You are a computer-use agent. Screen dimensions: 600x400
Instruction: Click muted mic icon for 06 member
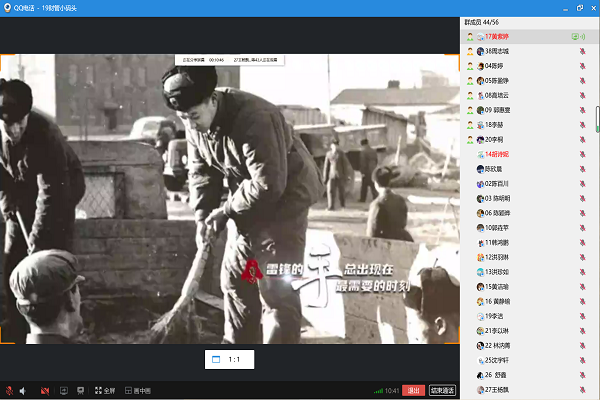(x=582, y=213)
